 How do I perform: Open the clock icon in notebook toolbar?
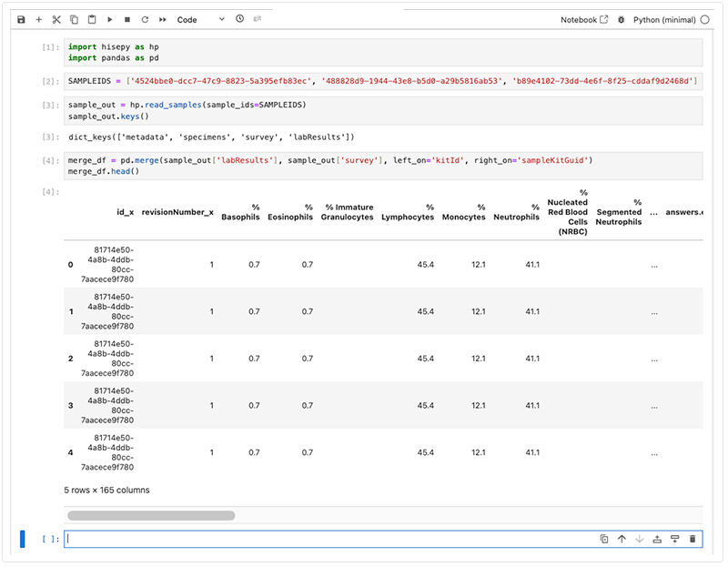pyautogui.click(x=239, y=19)
